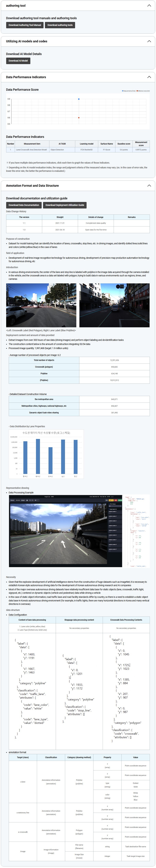Click the blue measurement dot on chart

79,99
